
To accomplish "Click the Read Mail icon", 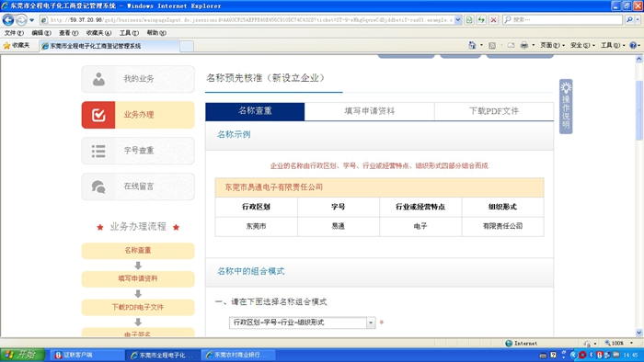I will 511,46.
